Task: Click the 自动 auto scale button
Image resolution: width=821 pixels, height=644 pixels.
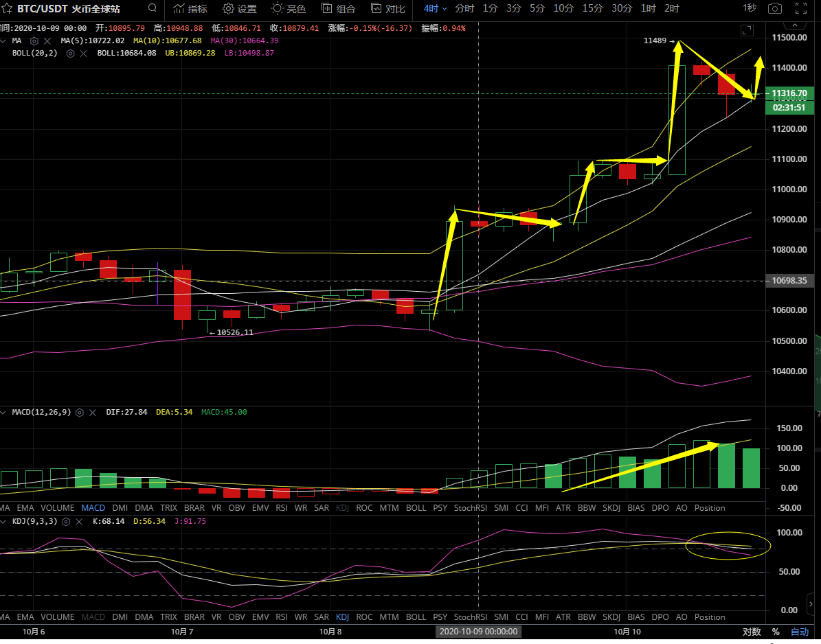Action: [x=800, y=632]
